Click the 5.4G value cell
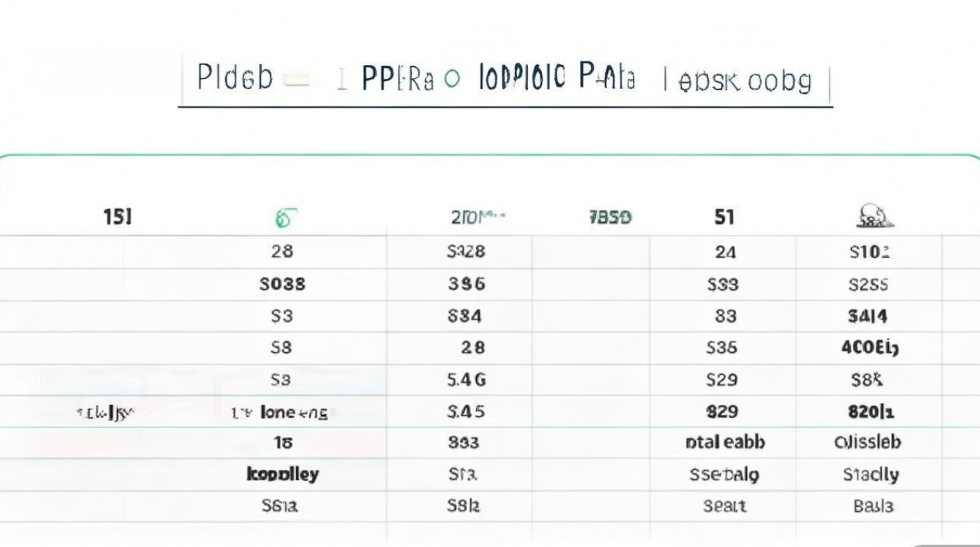The width and height of the screenshot is (980, 547). [x=465, y=380]
